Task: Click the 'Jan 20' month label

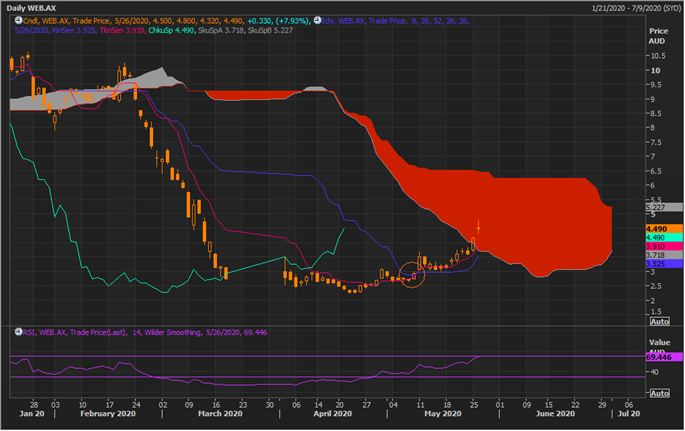Action: pyautogui.click(x=32, y=414)
